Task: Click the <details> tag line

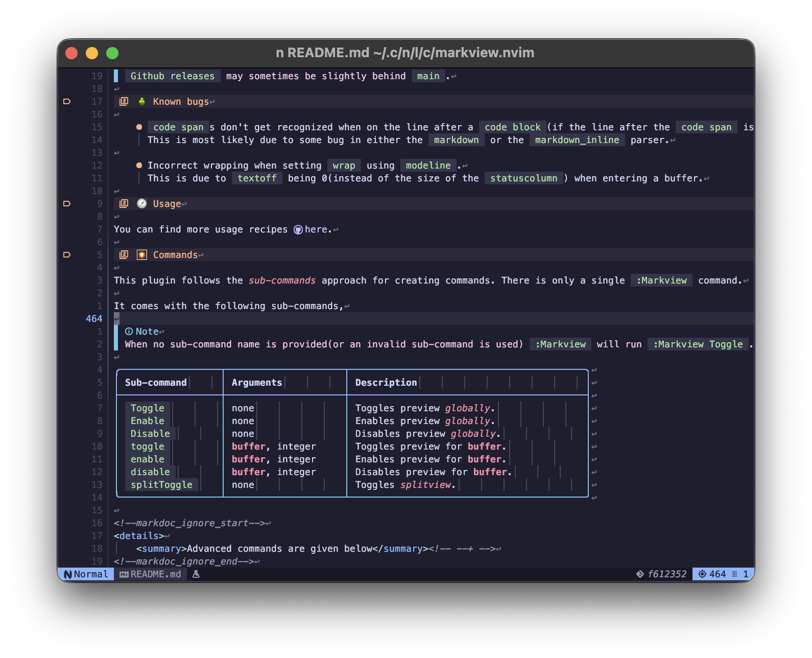Action: coord(139,536)
